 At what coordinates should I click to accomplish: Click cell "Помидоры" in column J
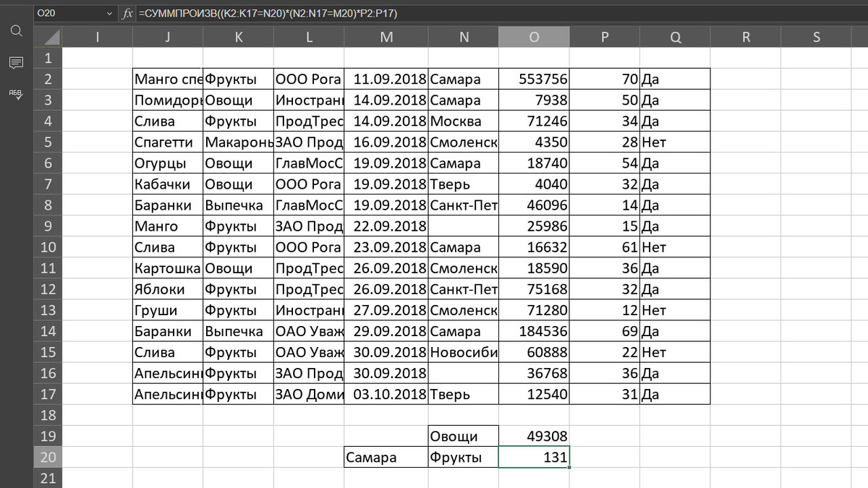tap(168, 100)
